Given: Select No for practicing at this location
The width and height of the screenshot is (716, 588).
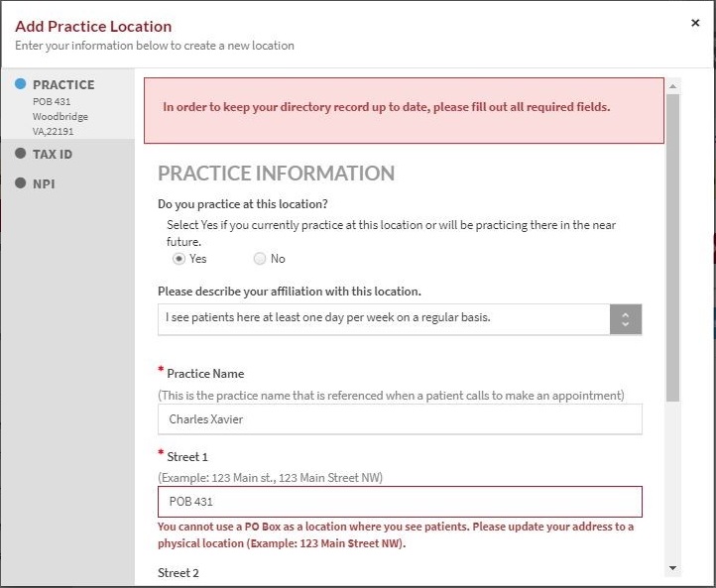Looking at the screenshot, I should click(x=260, y=259).
